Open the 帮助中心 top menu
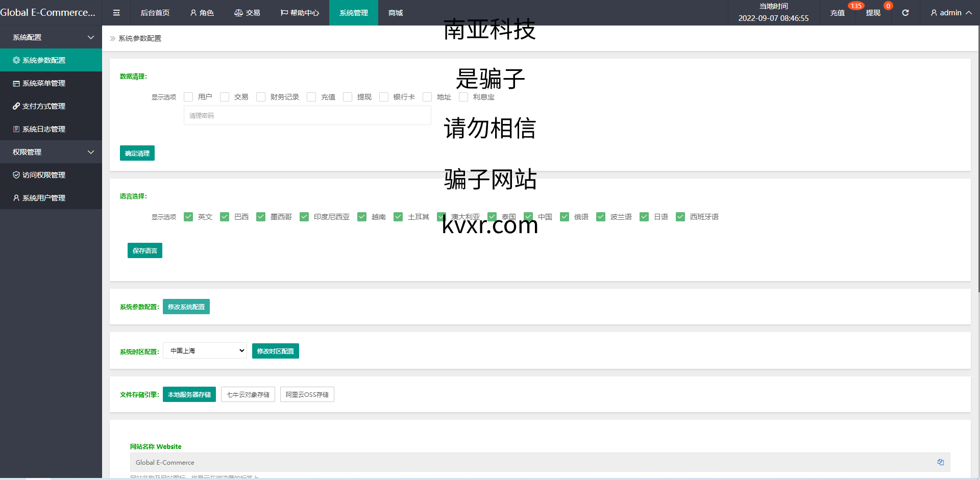 [x=300, y=13]
